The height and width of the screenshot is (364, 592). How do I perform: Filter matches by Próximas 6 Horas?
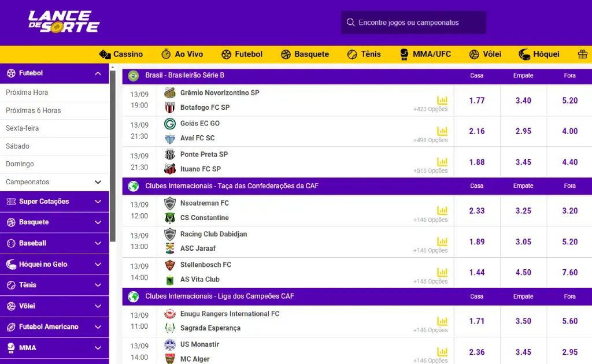(x=34, y=110)
